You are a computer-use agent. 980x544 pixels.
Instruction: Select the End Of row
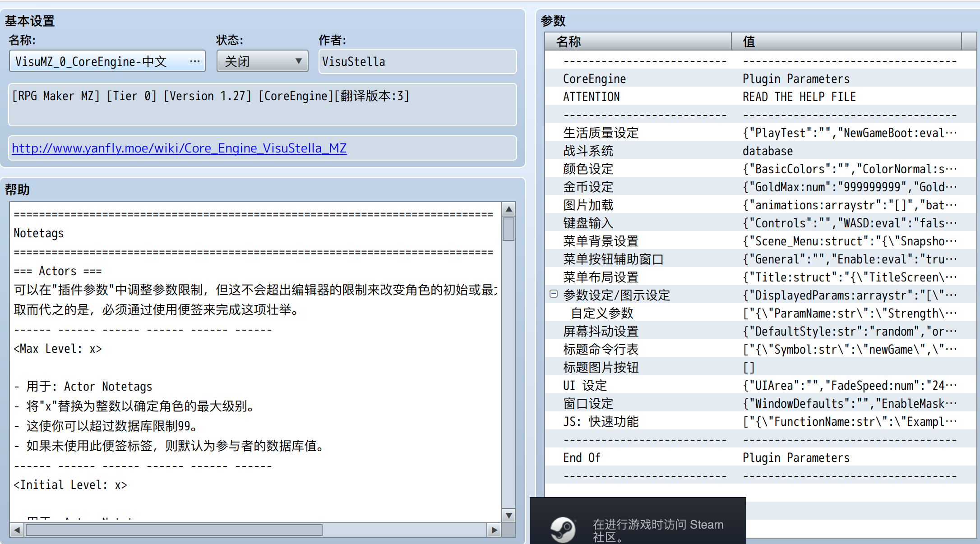coord(760,457)
